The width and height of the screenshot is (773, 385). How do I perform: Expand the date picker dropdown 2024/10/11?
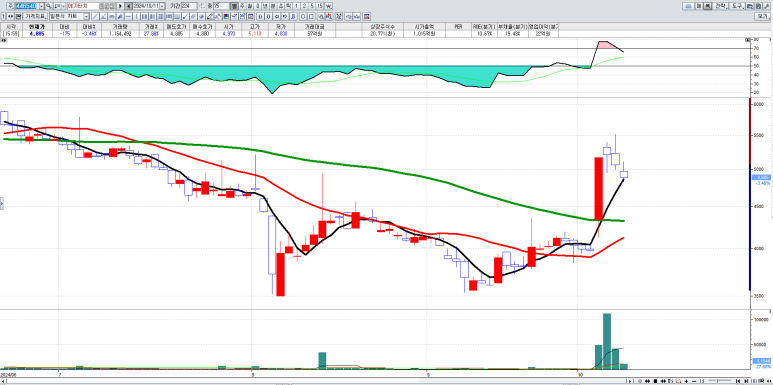pos(162,6)
